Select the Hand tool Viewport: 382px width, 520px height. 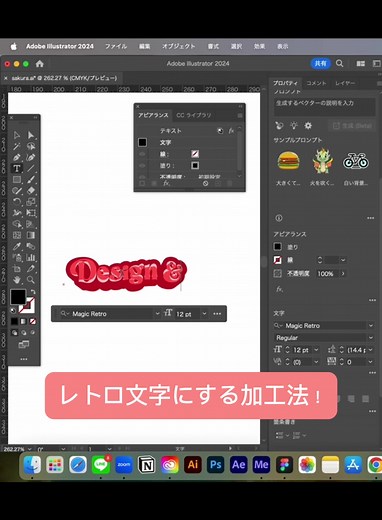click(17, 280)
